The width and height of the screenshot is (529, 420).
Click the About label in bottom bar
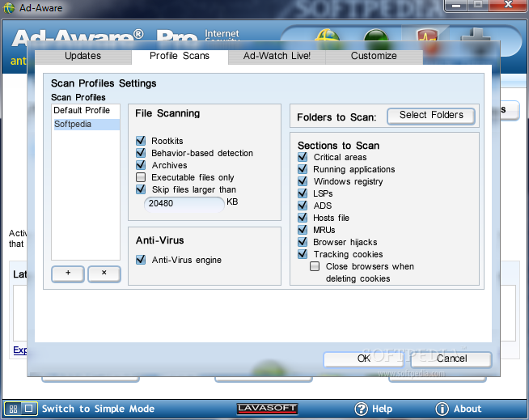click(468, 409)
